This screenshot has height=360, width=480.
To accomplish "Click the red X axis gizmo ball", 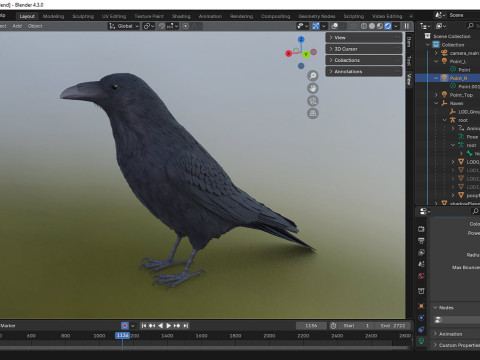I will (x=289, y=53).
